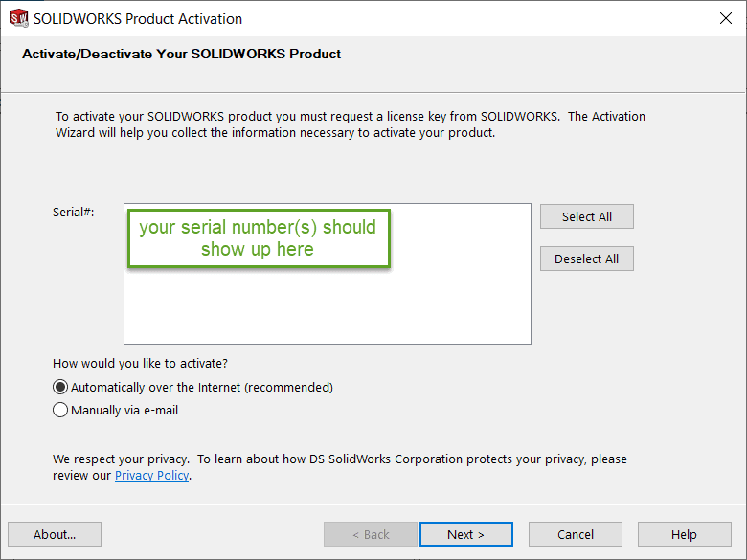The image size is (747, 560).
Task: Cancel the activation wizard
Action: (576, 534)
